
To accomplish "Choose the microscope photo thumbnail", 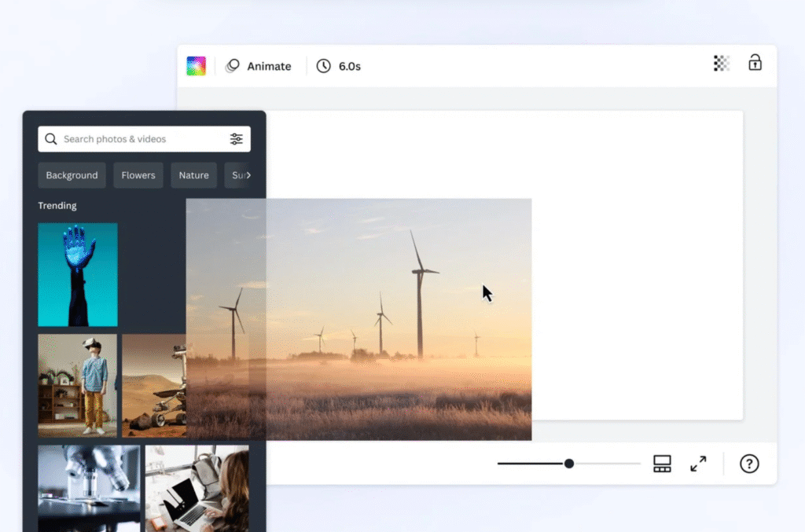I will 89,488.
